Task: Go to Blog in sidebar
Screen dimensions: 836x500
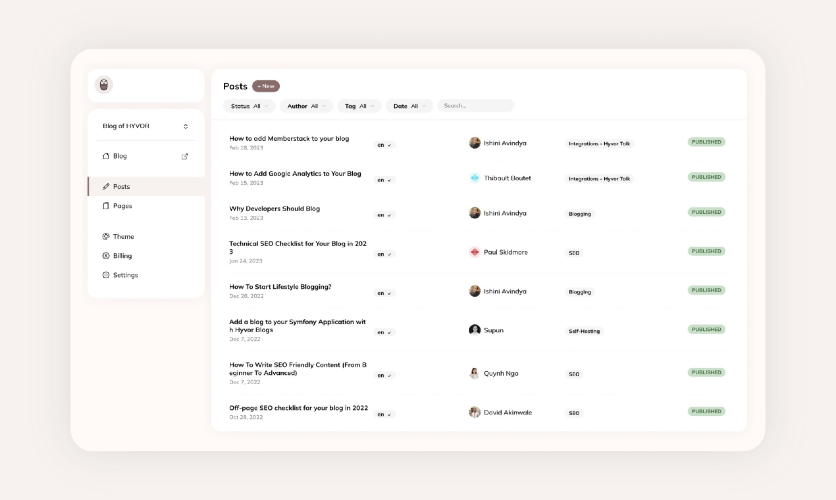Action: coord(146,156)
